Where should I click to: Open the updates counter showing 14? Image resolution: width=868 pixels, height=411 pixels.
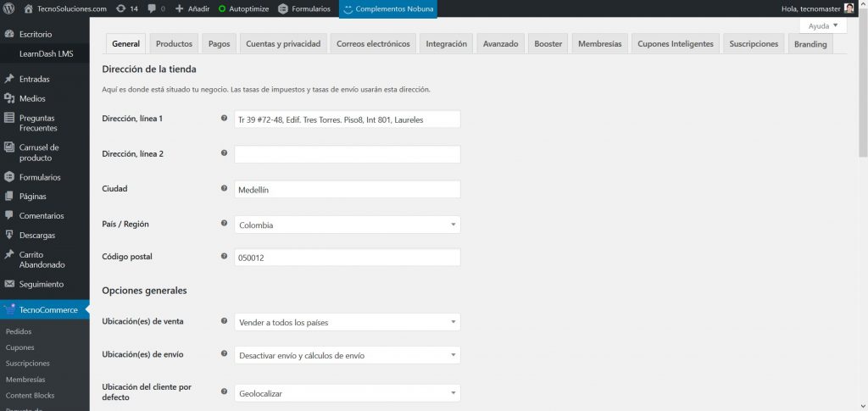point(127,8)
